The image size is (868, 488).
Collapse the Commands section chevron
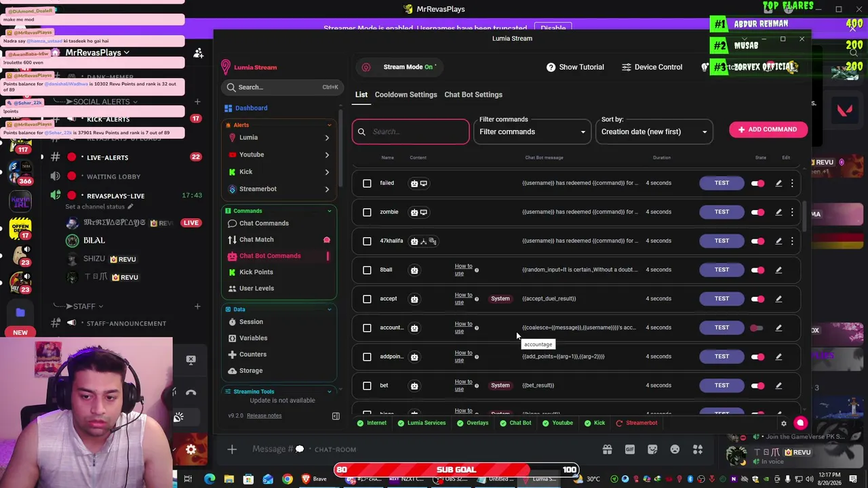coord(330,211)
